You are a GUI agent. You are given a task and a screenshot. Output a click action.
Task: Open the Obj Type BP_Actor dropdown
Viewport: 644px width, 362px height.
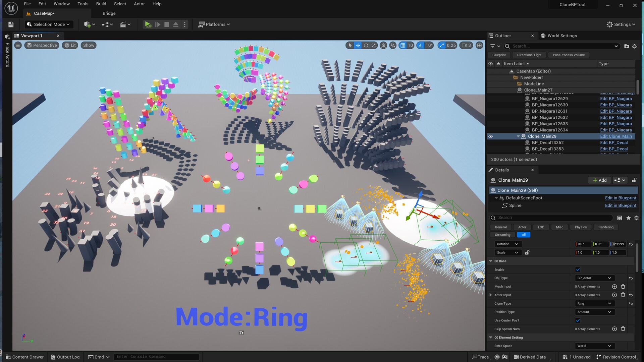pos(594,278)
